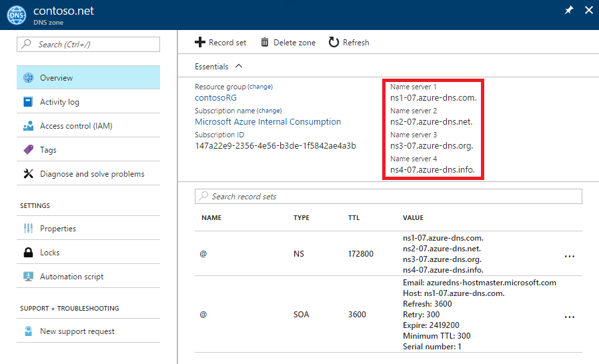Click the Essentials heading

coord(211,67)
